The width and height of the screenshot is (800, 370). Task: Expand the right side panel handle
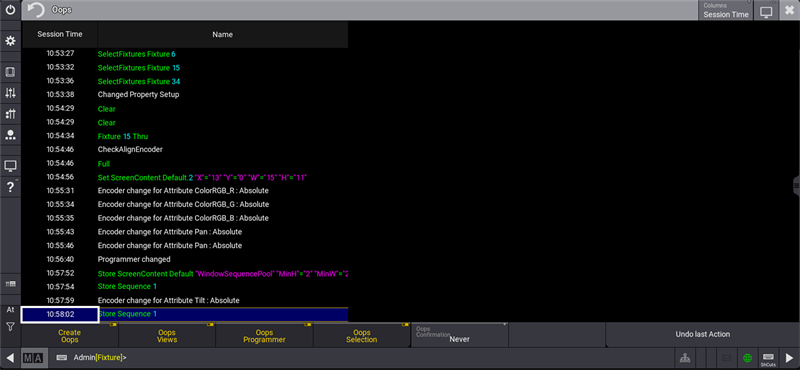coord(796,186)
